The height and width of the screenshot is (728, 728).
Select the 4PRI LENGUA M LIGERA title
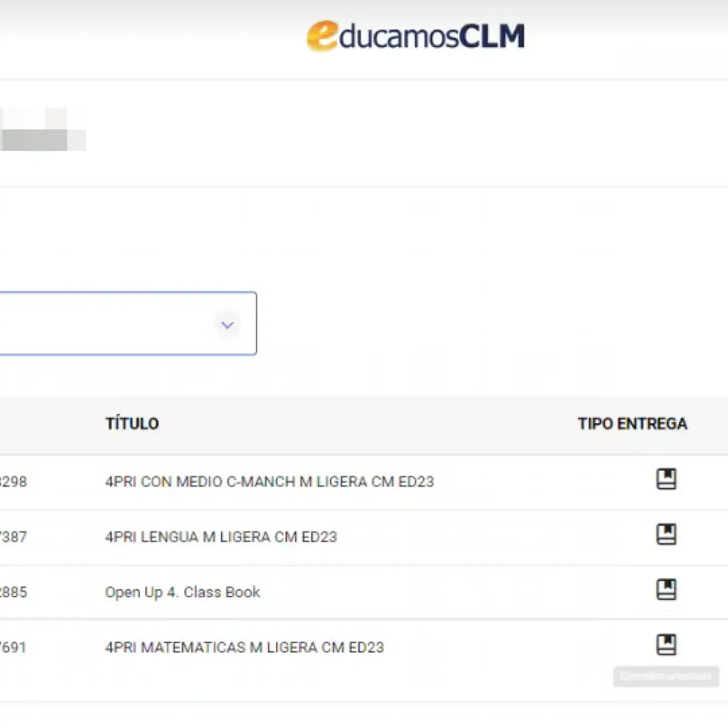coord(221,537)
